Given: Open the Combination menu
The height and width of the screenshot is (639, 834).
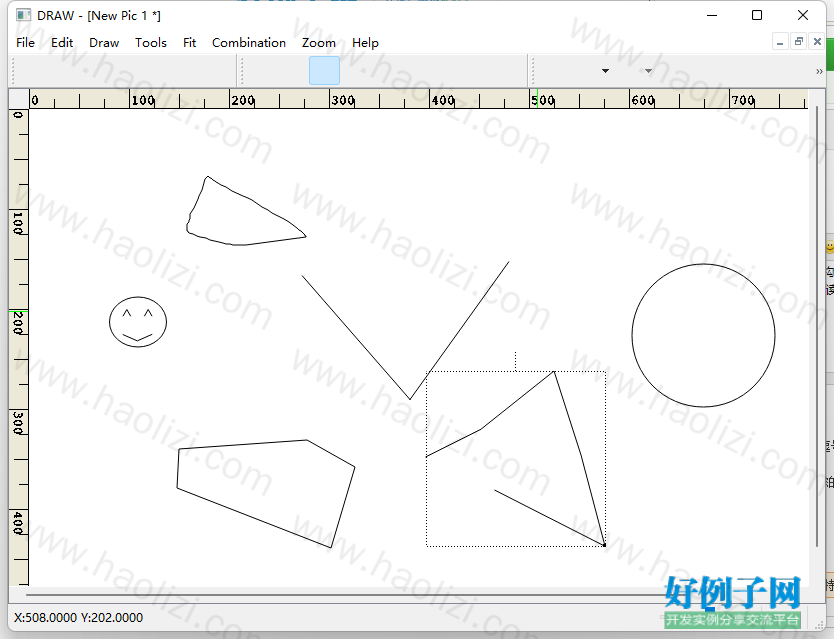Looking at the screenshot, I should (249, 43).
